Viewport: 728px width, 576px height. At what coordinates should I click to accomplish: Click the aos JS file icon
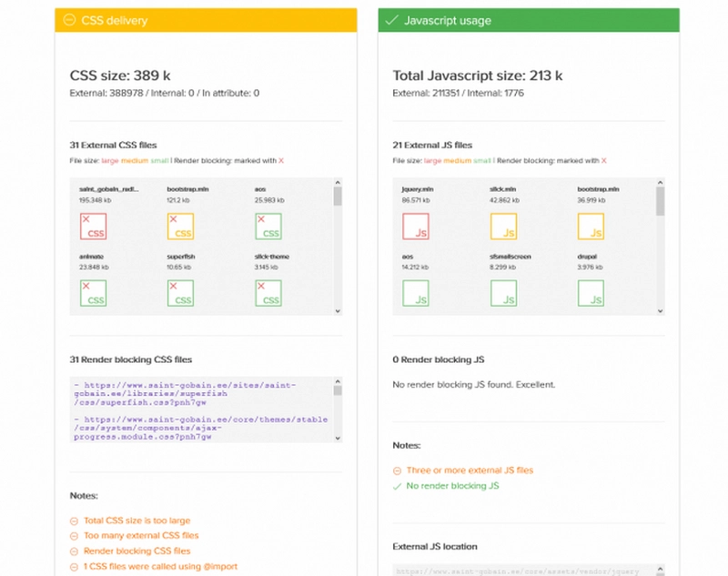click(x=415, y=292)
